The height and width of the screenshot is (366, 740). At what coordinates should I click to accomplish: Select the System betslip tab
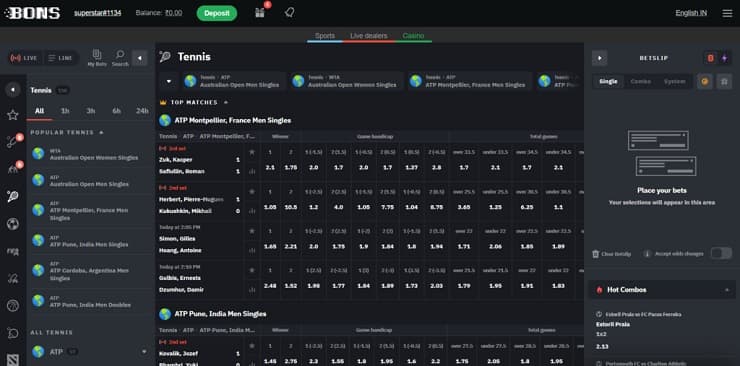tap(674, 82)
